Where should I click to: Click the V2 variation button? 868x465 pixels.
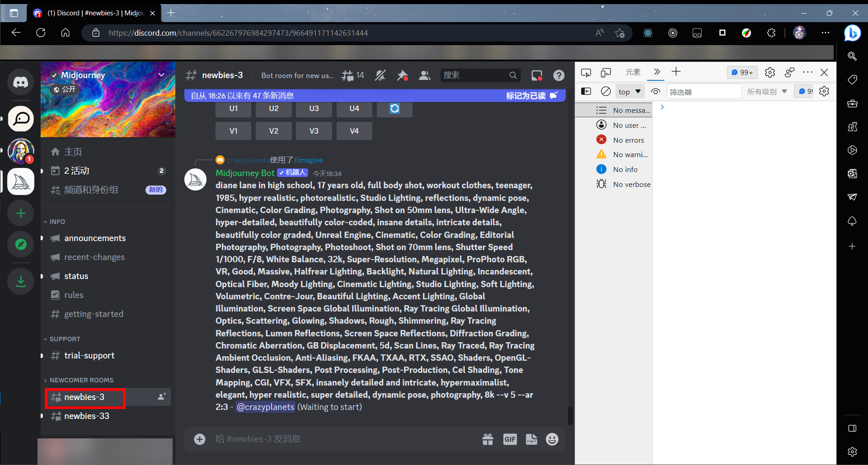coord(274,131)
